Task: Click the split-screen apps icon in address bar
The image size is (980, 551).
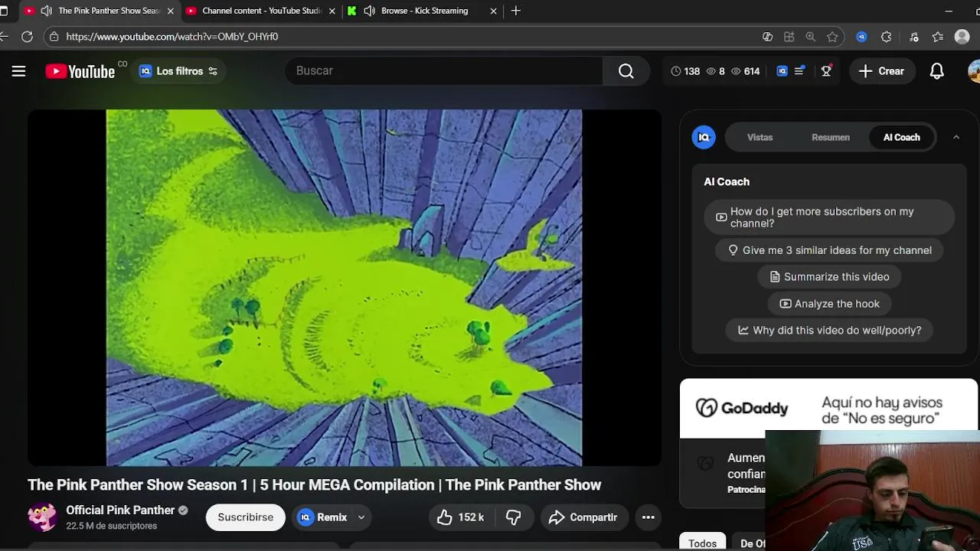Action: coord(789,36)
